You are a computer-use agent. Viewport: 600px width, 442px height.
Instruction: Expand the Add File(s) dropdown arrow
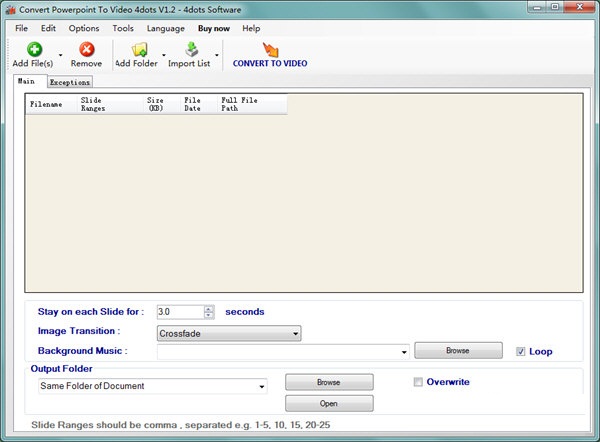coord(60,55)
